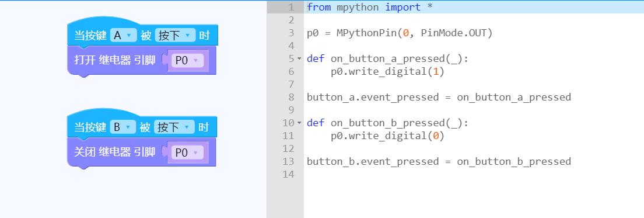The width and height of the screenshot is (644, 218).
Task: Click line number 13 in gutter
Action: coord(288,161)
